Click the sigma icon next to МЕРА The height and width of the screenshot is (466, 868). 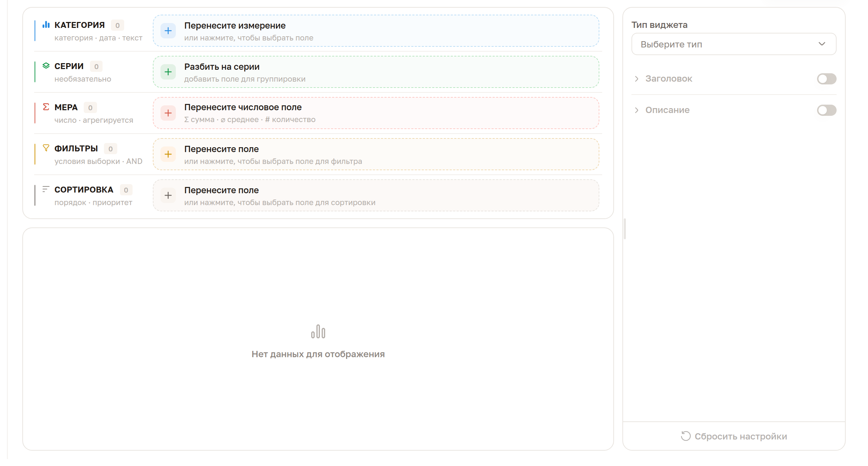click(46, 107)
